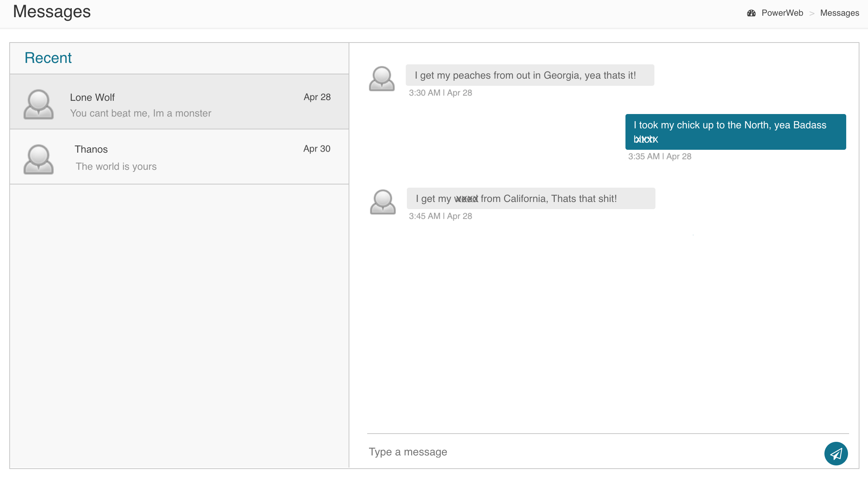Click the blue 'took my chick' sent message
The image size is (868, 479).
tap(735, 132)
